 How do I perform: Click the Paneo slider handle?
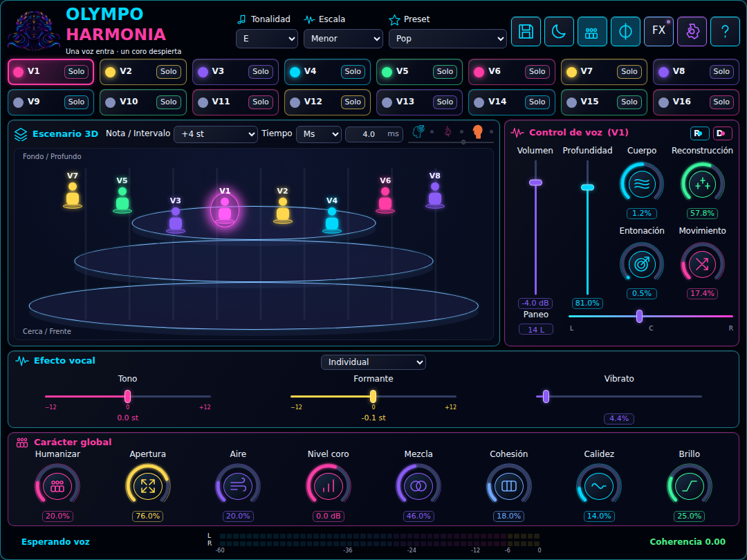(x=639, y=316)
